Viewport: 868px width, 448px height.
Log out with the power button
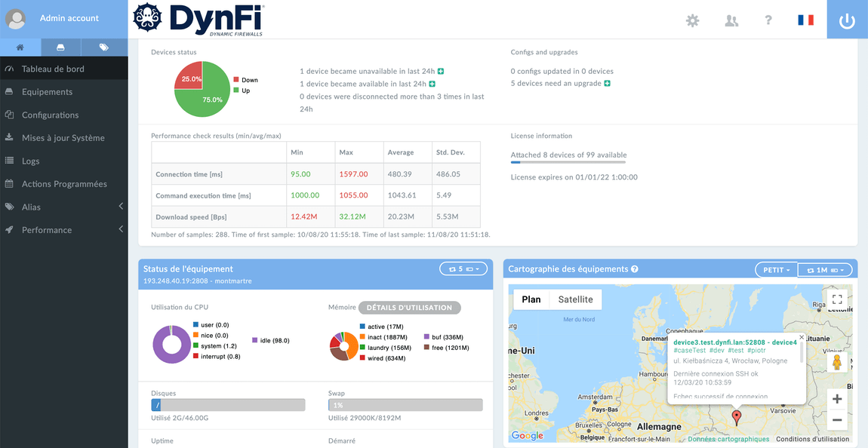point(847,20)
